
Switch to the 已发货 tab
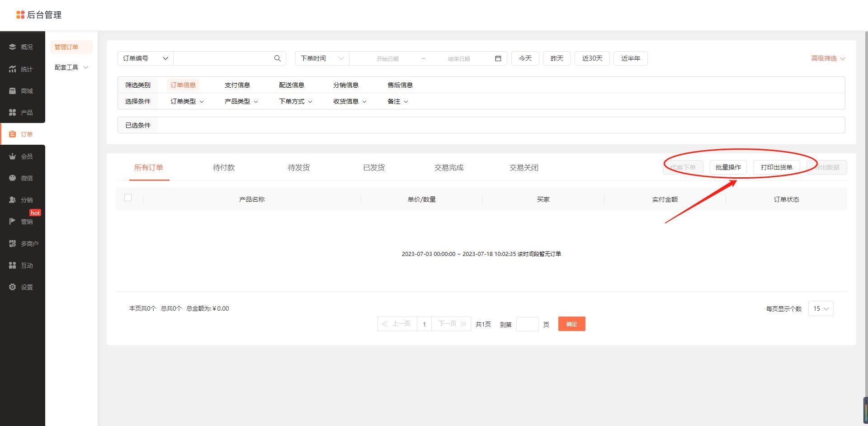(x=374, y=168)
